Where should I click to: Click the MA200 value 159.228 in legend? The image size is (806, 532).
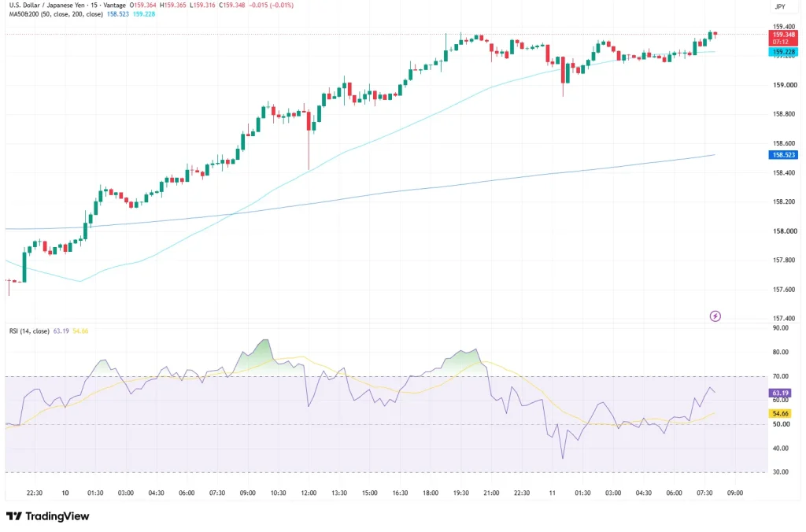coord(144,14)
